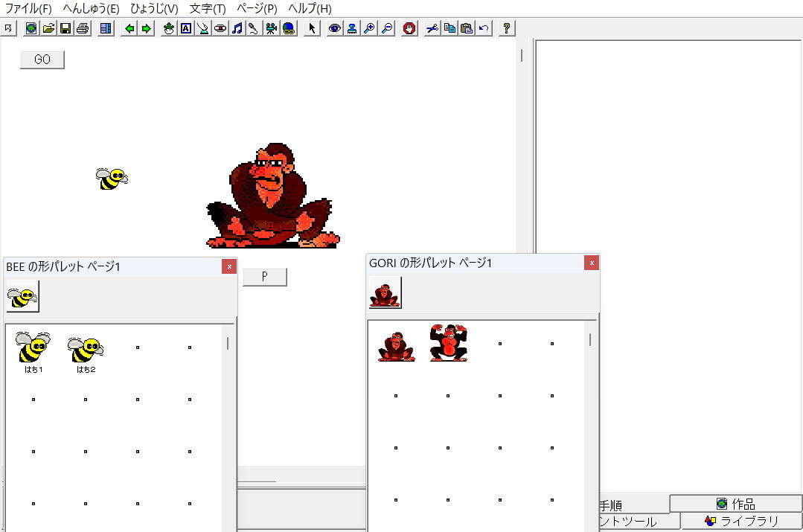Screen dimensions: 803x532
Task: Go to previous page with green left arrow
Action: point(129,29)
